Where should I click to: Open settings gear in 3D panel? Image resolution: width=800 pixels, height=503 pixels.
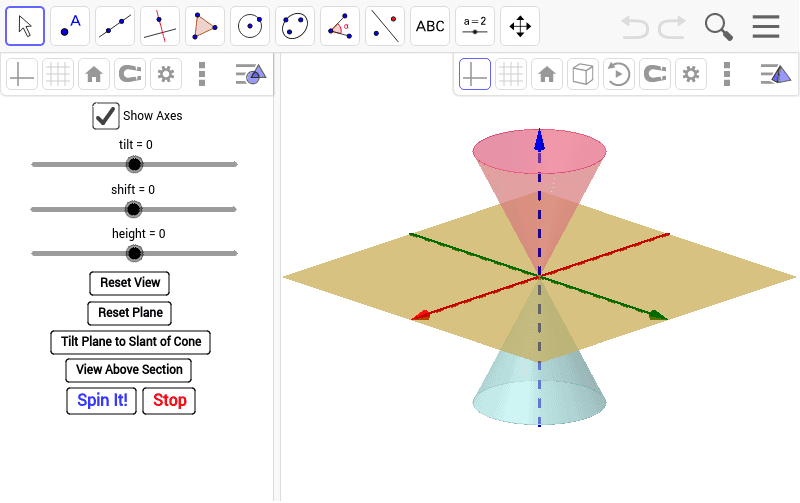click(691, 74)
